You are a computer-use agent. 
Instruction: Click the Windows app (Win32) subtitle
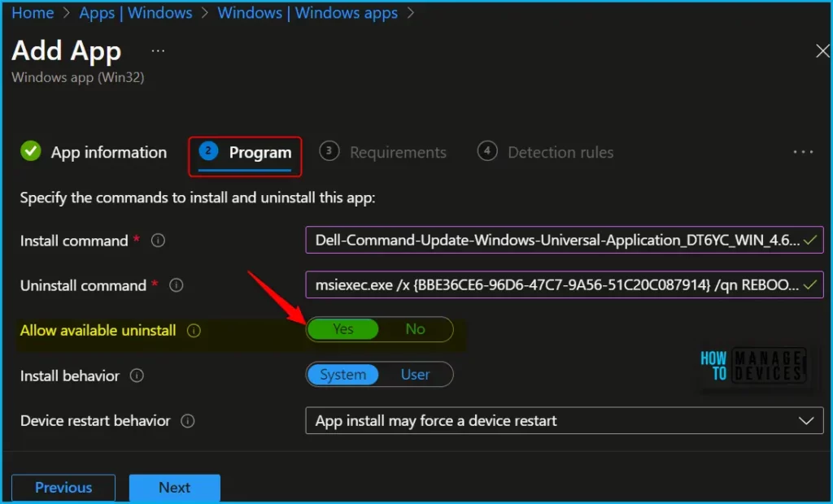(x=78, y=77)
